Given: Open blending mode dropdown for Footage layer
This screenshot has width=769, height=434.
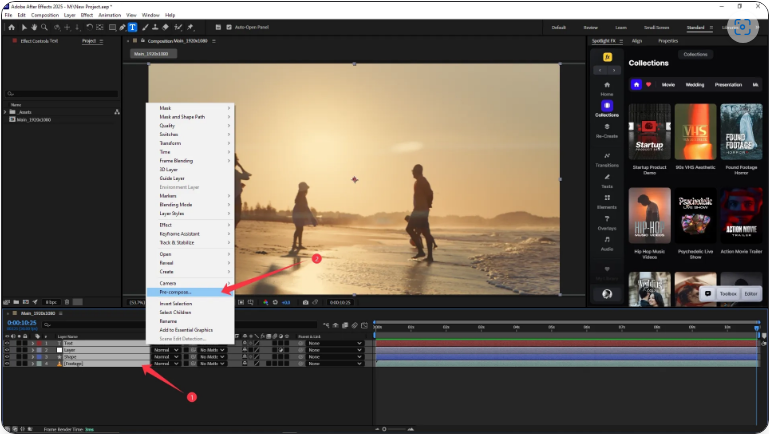Looking at the screenshot, I should pos(166,364).
